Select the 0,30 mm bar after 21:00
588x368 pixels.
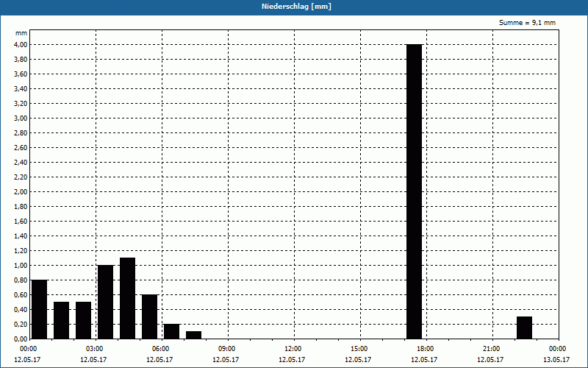[x=524, y=328]
